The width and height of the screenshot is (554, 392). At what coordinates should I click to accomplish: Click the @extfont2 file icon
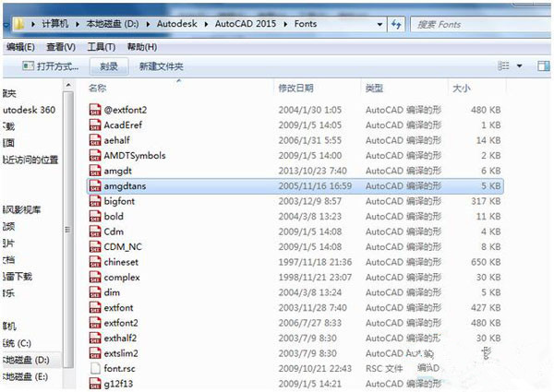pos(95,110)
